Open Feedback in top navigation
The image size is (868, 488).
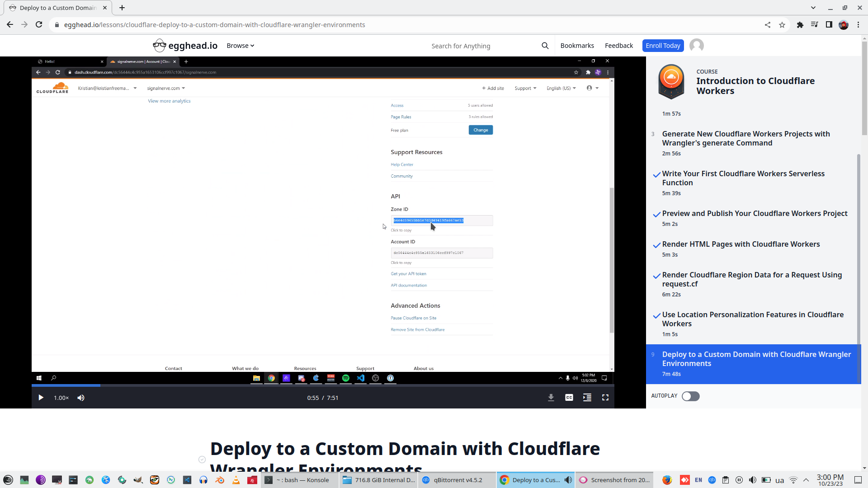pyautogui.click(x=618, y=46)
